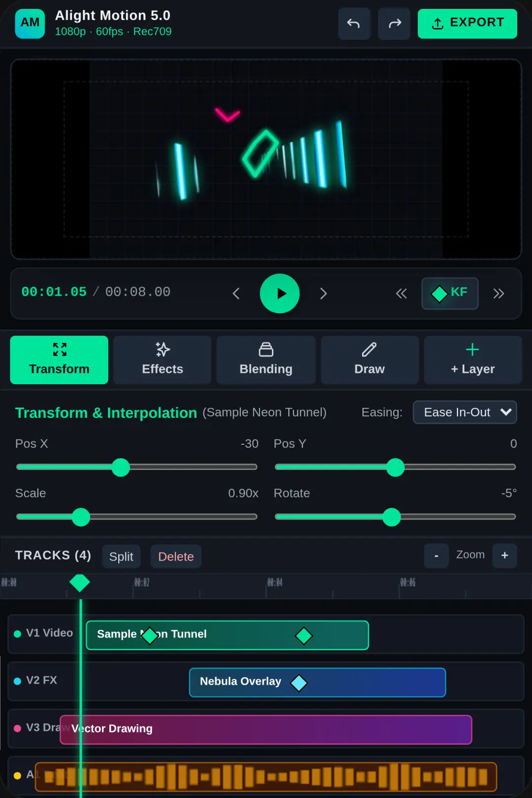Jump to previous keyframe
Screen dimensions: 532x798
pos(401,294)
